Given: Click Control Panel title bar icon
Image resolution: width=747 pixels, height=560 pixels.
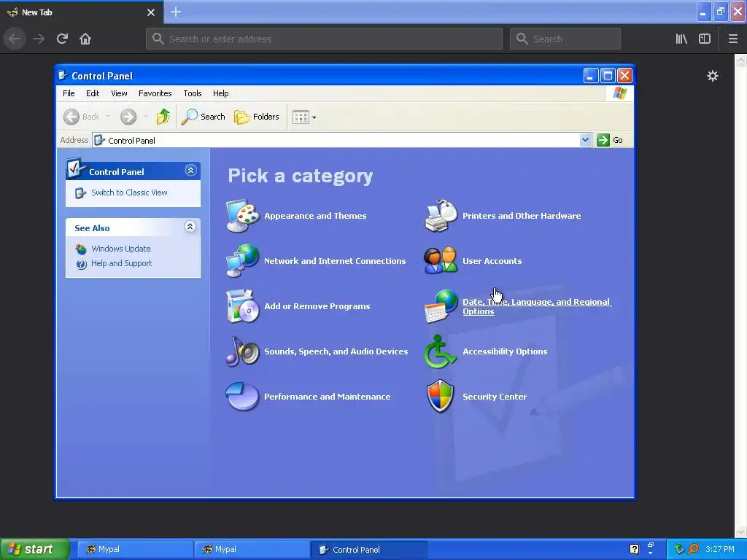Looking at the screenshot, I should [63, 75].
